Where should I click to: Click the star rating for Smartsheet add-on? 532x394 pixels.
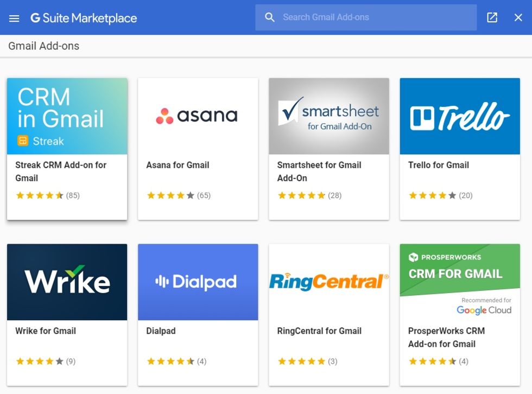[302, 196]
